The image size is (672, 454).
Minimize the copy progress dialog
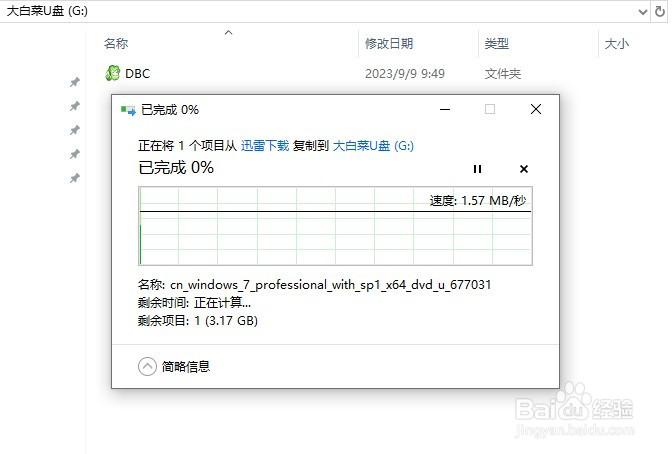[x=445, y=109]
